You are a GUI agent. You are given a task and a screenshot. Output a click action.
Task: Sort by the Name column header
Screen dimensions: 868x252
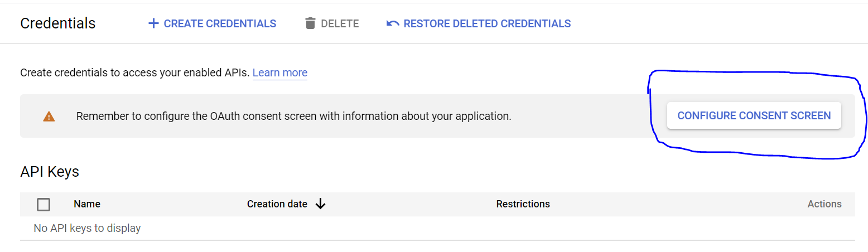pyautogui.click(x=87, y=204)
